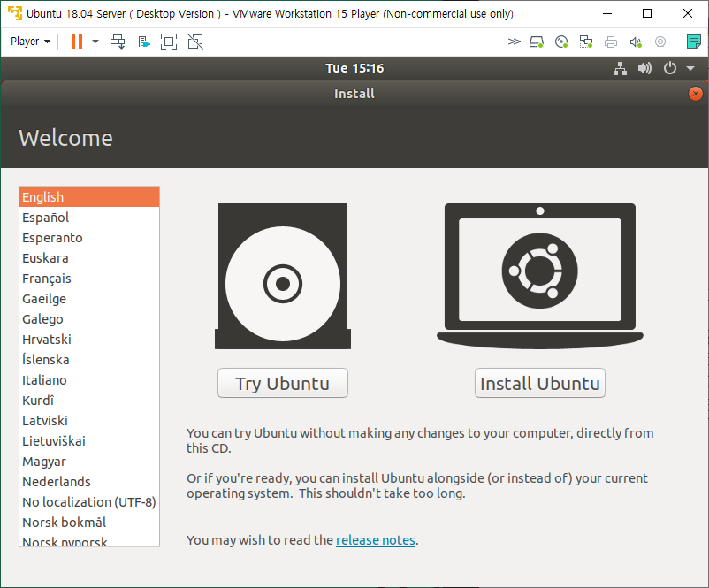Select English in the language list
This screenshot has height=588, width=709.
tap(89, 197)
